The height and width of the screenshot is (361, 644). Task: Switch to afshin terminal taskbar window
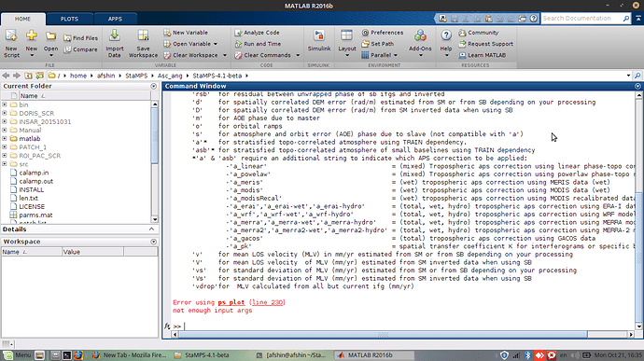[291, 355]
